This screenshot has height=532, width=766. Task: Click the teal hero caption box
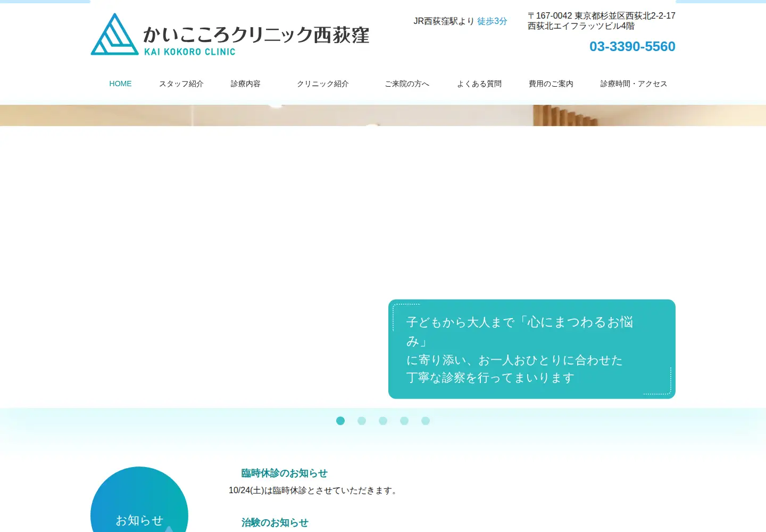[532, 349]
